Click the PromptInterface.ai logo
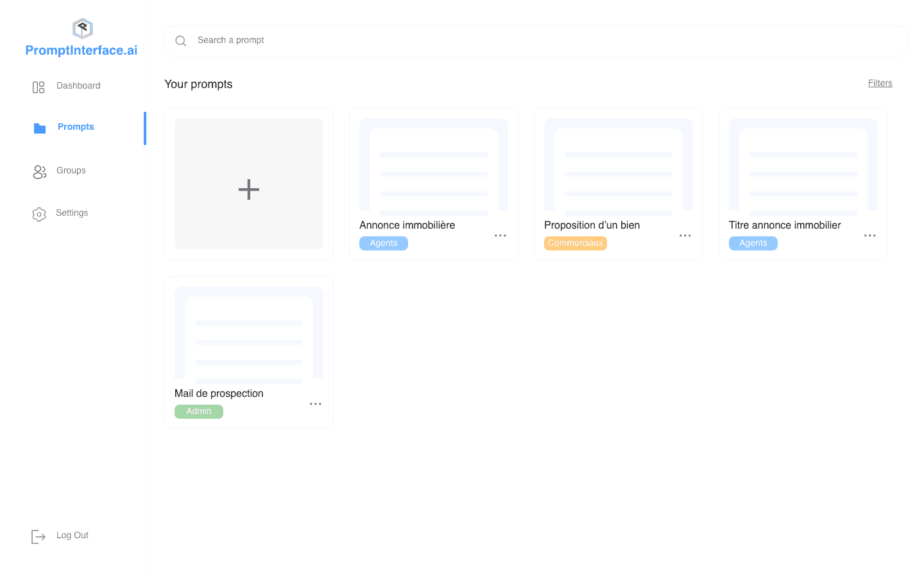The height and width of the screenshot is (578, 924). pos(81,28)
